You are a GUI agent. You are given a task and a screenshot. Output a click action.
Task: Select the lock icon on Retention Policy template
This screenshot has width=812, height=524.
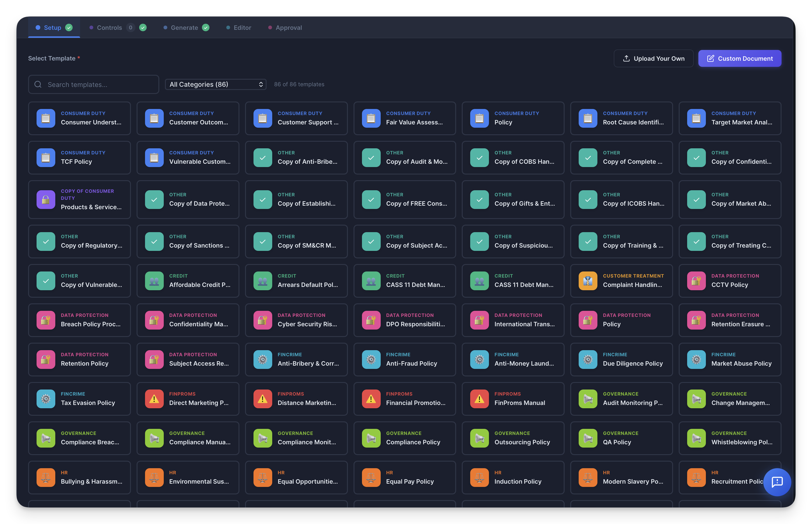pos(46,359)
